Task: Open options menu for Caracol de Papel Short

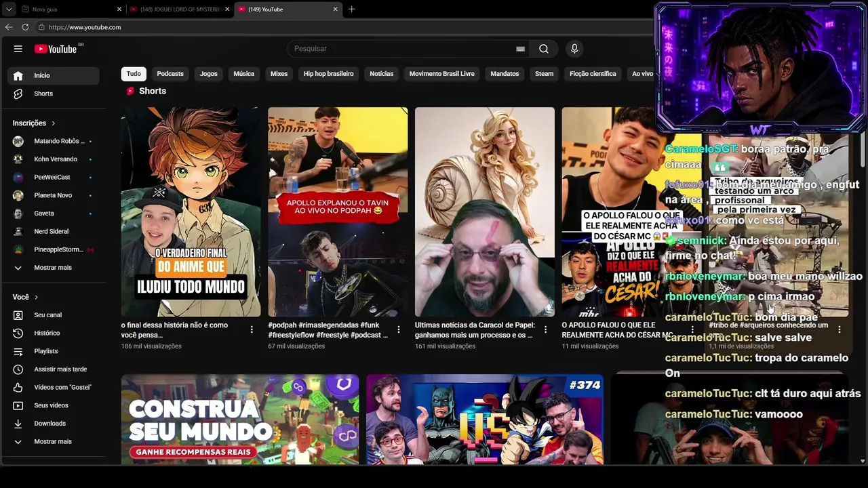Action: point(546,329)
